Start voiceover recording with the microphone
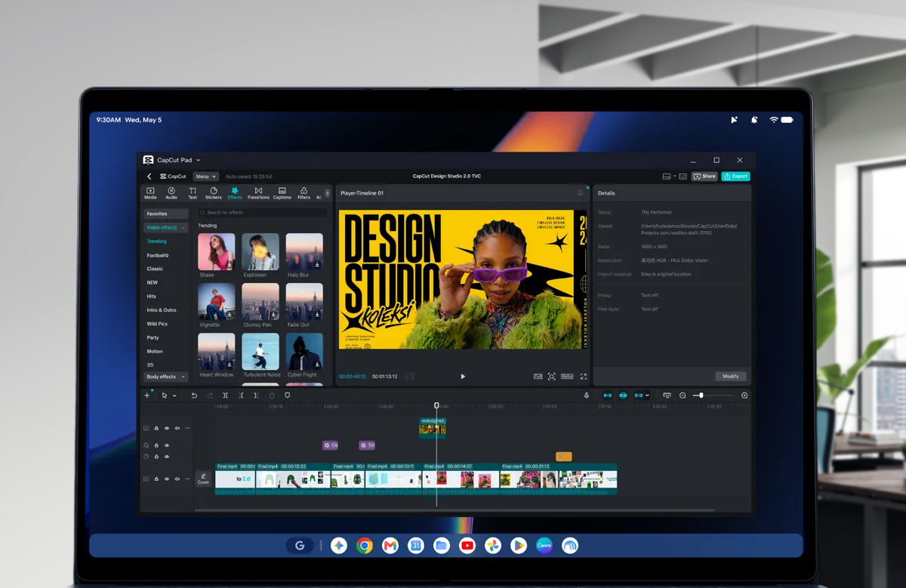The image size is (906, 588). (x=587, y=396)
